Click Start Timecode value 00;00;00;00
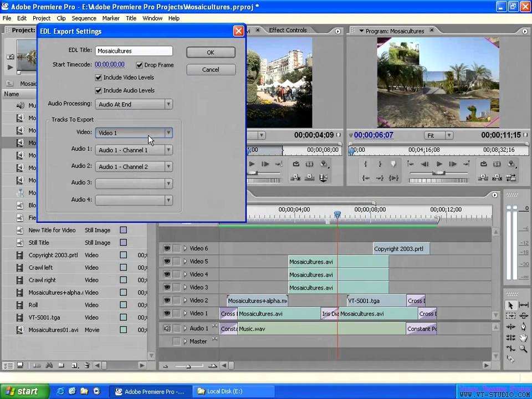 pos(110,64)
